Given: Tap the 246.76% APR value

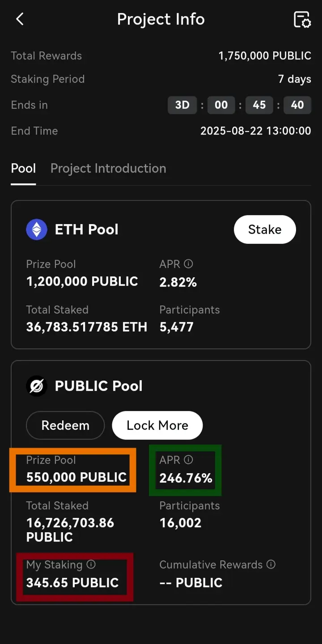Looking at the screenshot, I should 186,478.
